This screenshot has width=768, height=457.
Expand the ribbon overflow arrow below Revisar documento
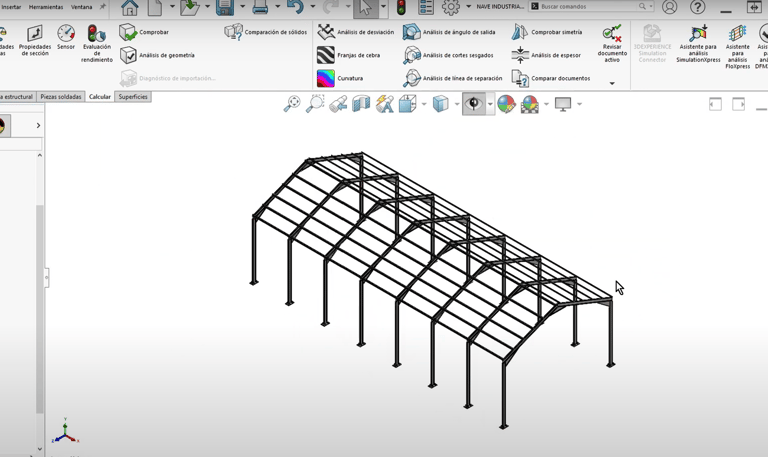point(612,84)
